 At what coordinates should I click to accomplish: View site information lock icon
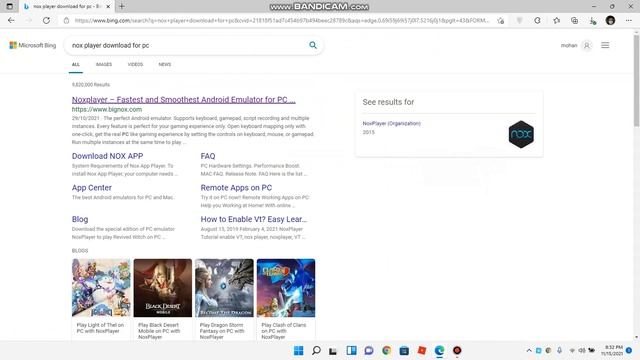coord(66,20)
